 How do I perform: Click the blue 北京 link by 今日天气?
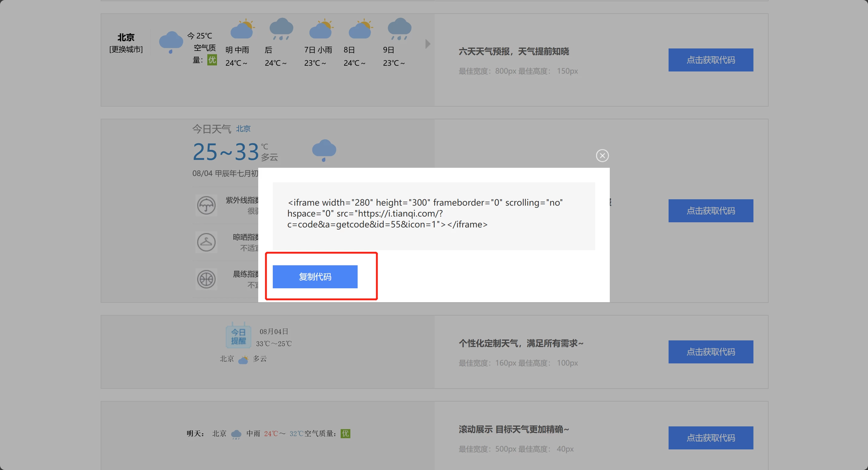pyautogui.click(x=243, y=129)
